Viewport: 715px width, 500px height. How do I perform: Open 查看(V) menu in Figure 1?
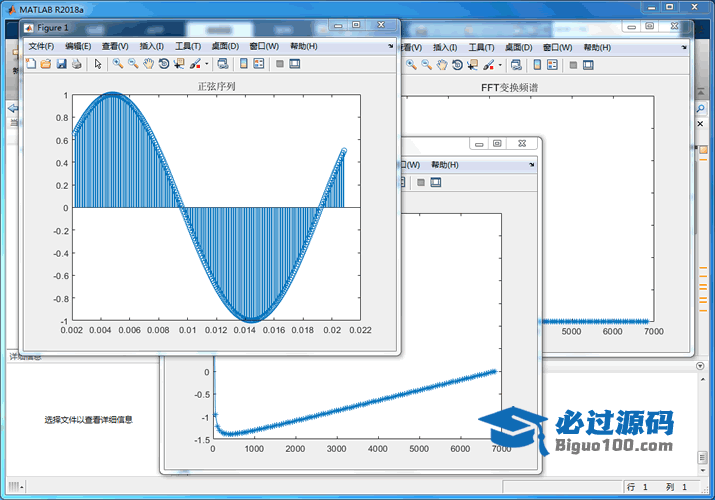[115, 46]
